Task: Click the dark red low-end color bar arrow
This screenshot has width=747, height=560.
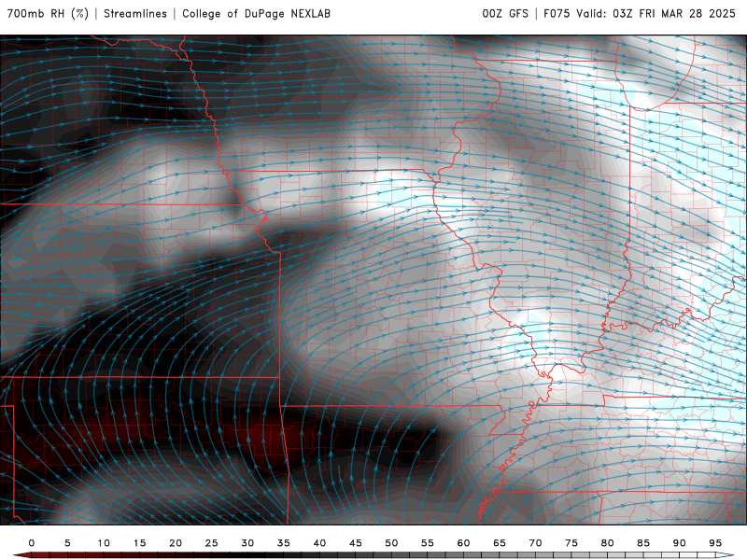Action: [x=21, y=555]
